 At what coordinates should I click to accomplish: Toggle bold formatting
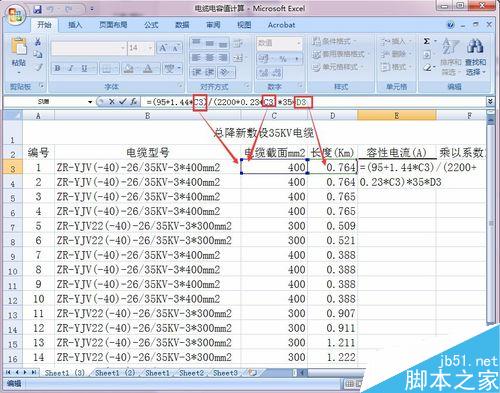click(57, 68)
